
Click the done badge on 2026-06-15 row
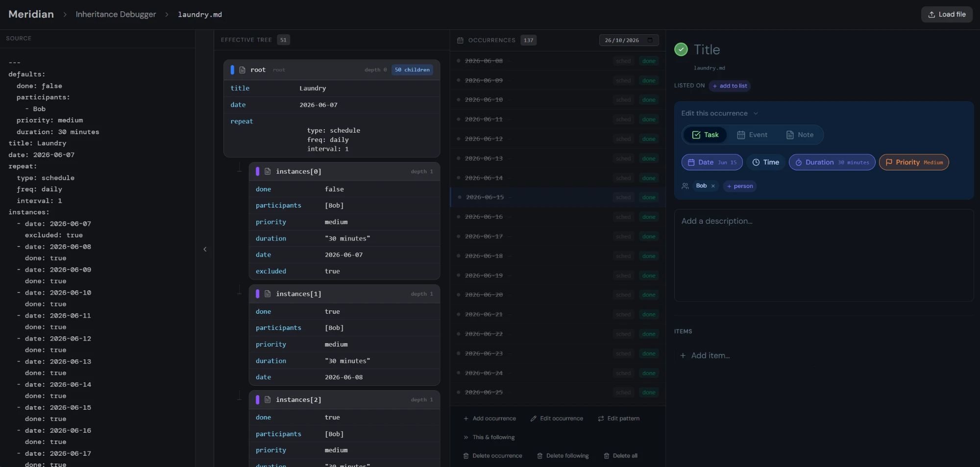coord(649,197)
